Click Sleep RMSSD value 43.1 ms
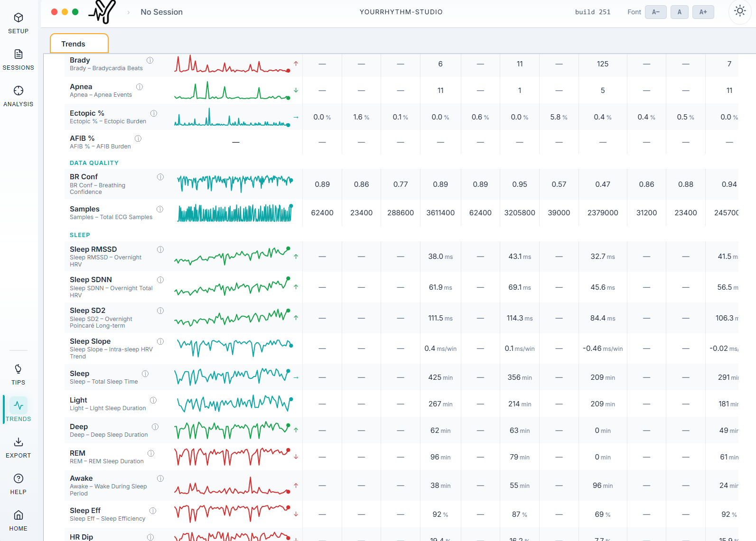 click(x=520, y=257)
